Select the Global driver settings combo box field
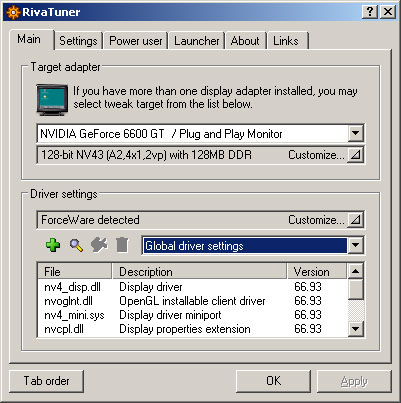Screen dimensions: 401x403 253,246
